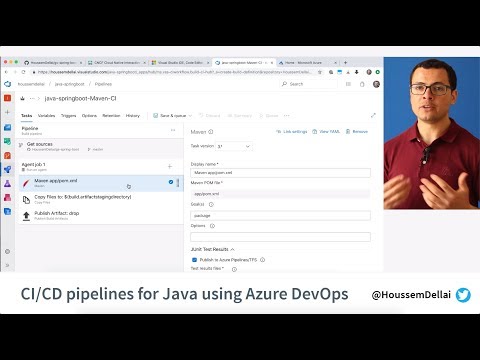This screenshot has height=360, width=480.
Task: Click info icon next to Goal(s)
Action: 211,204
